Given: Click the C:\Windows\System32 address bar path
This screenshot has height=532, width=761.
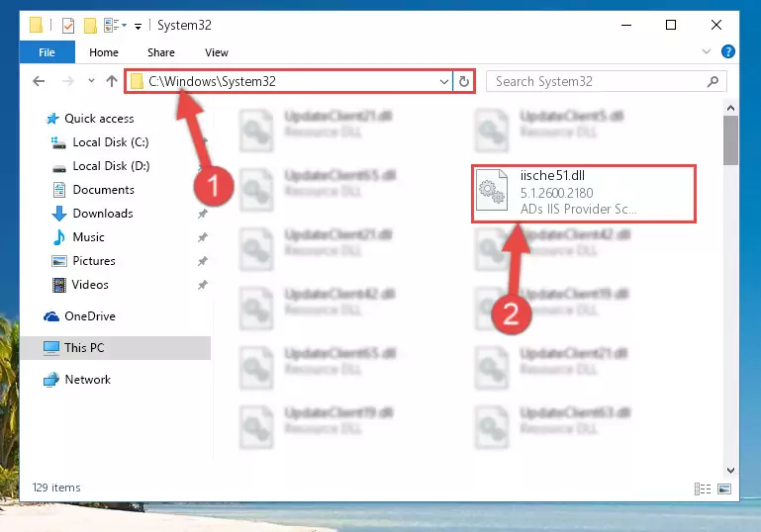Looking at the screenshot, I should [x=212, y=81].
